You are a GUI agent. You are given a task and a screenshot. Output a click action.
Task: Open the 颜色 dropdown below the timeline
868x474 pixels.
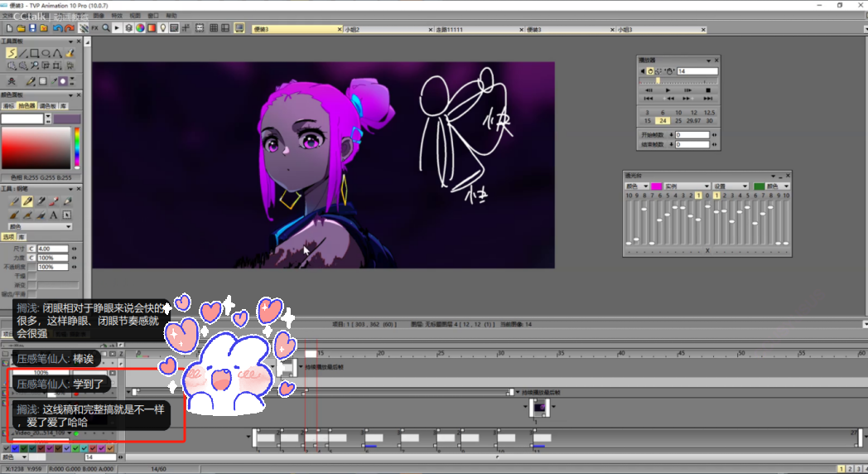click(14, 457)
